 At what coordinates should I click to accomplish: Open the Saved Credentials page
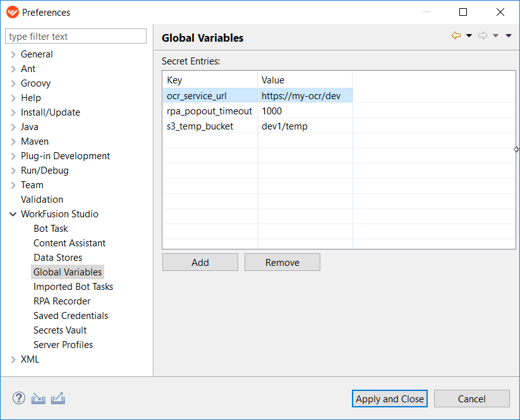coord(71,316)
